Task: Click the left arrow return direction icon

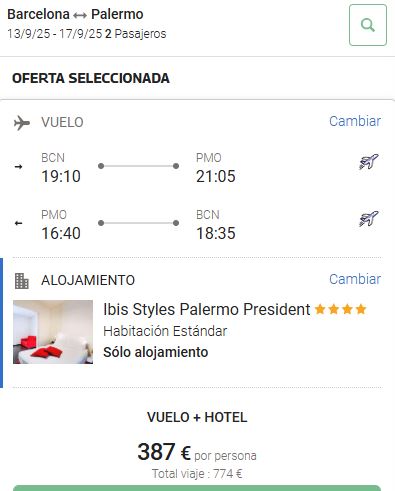Action: (18, 223)
